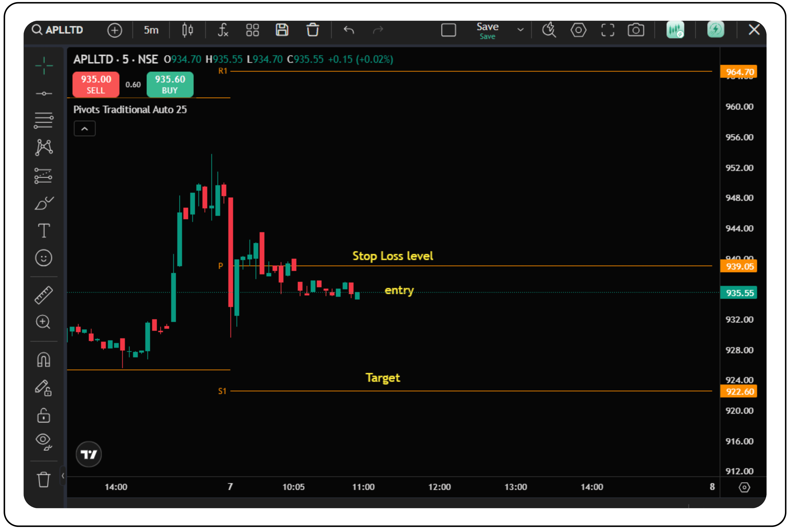Click the APLLTD symbol search field

(64, 30)
